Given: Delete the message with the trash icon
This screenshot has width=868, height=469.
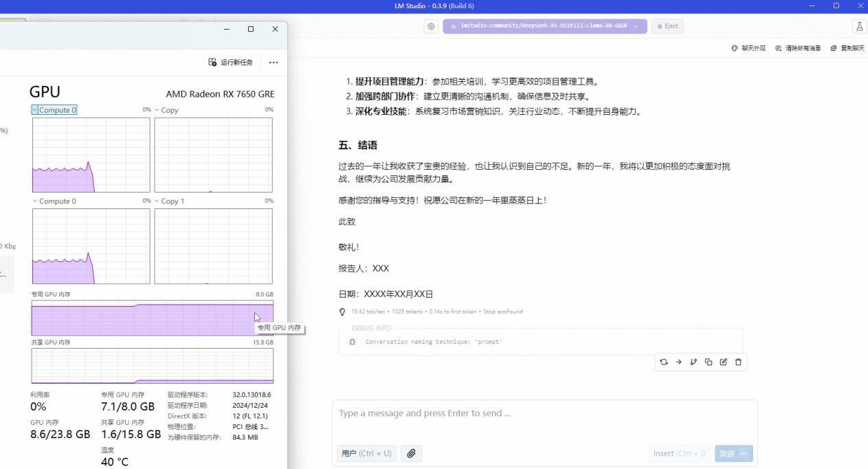Looking at the screenshot, I should (x=738, y=362).
